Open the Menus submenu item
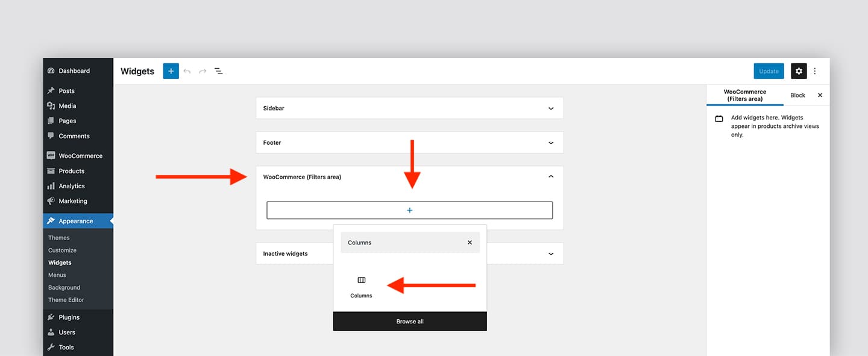This screenshot has width=868, height=356. (x=57, y=275)
